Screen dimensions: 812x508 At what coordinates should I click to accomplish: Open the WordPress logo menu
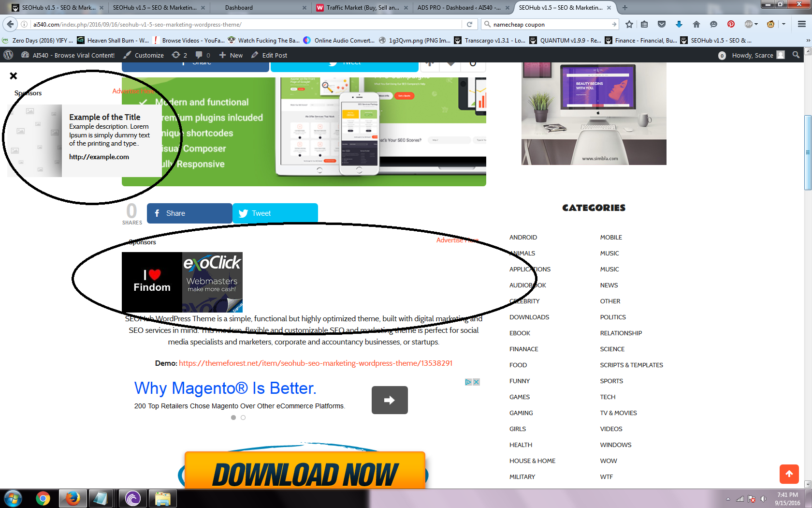pyautogui.click(x=8, y=55)
